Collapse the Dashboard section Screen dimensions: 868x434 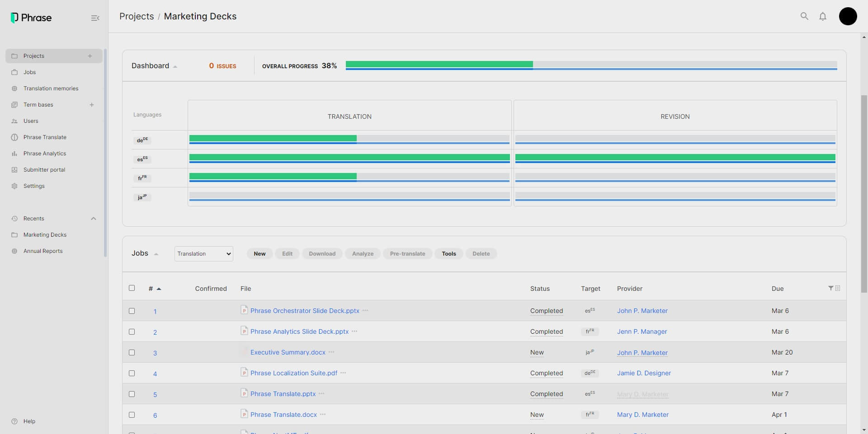[175, 66]
